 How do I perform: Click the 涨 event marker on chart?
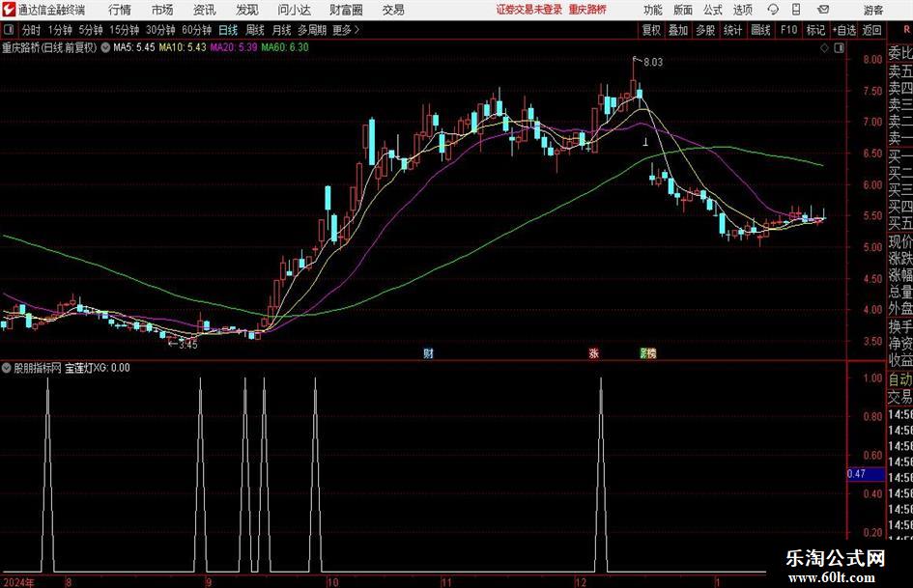[593, 353]
